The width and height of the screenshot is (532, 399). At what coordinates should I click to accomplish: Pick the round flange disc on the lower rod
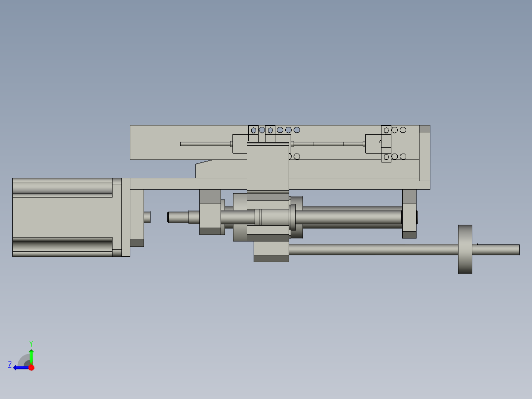pyautogui.click(x=465, y=249)
